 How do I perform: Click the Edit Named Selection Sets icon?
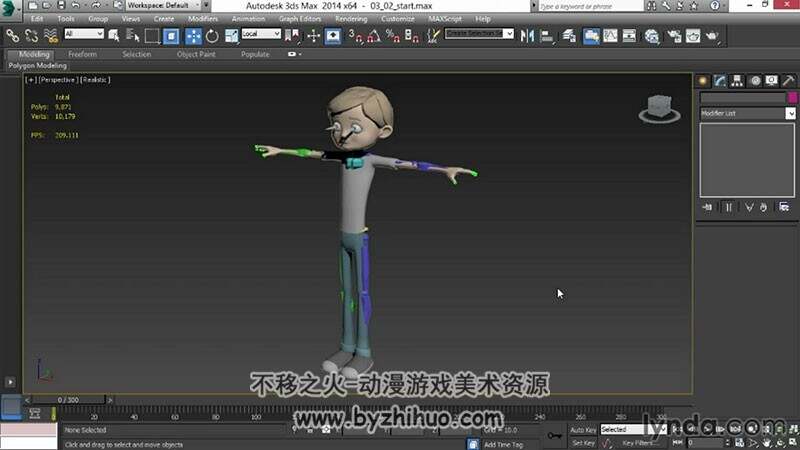point(433,36)
